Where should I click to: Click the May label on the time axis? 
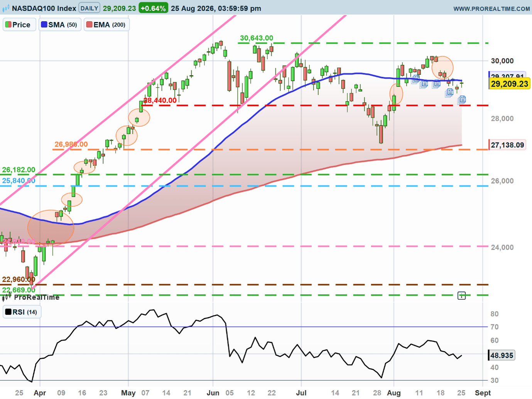128,393
